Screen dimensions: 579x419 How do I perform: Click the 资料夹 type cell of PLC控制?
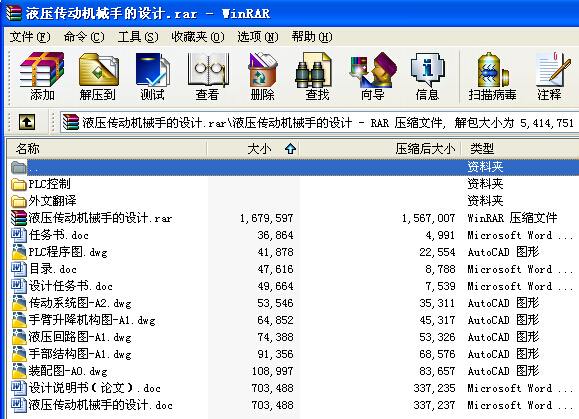(485, 183)
